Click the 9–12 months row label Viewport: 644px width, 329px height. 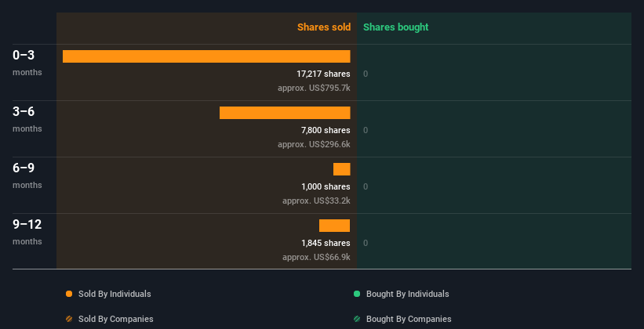[x=27, y=232]
